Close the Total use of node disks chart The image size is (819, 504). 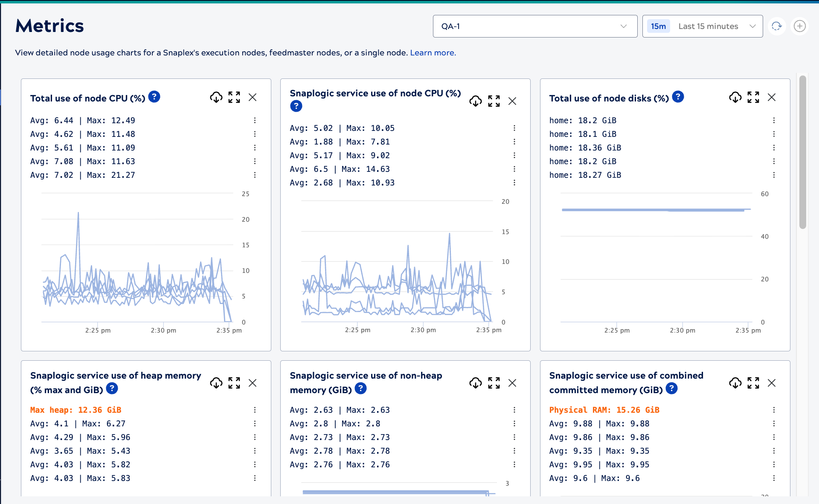pos(772,97)
